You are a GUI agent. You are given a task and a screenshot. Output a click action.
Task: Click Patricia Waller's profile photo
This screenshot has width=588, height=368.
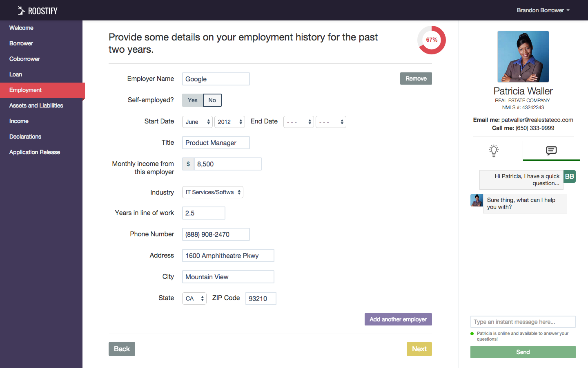523,56
